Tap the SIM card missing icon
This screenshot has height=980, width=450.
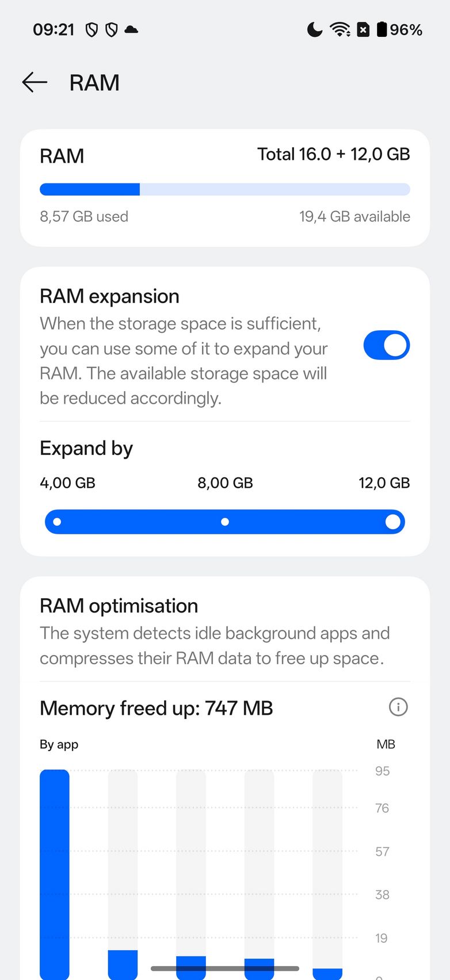tap(363, 29)
